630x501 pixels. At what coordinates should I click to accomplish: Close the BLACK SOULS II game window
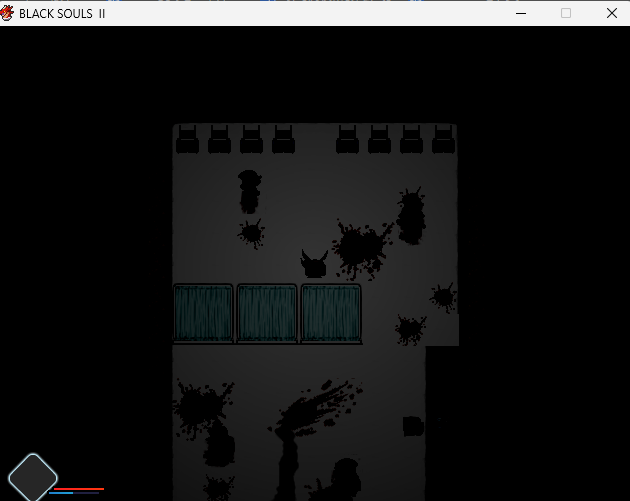point(611,13)
